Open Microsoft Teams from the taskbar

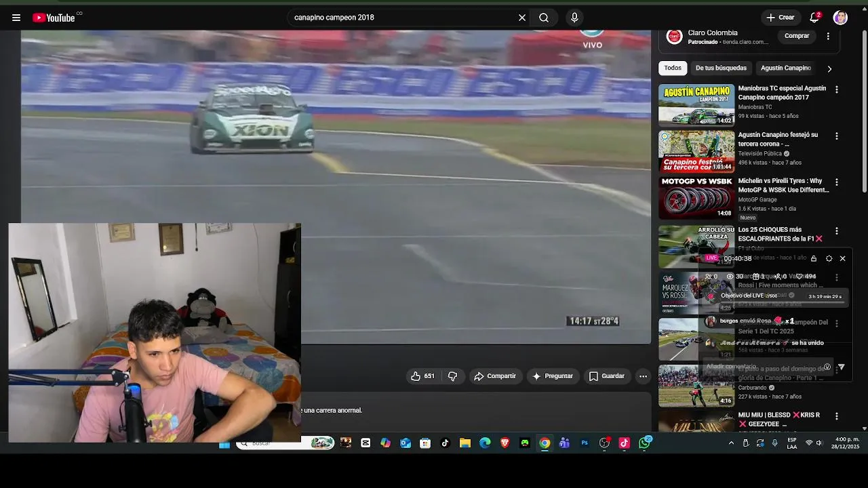point(564,443)
